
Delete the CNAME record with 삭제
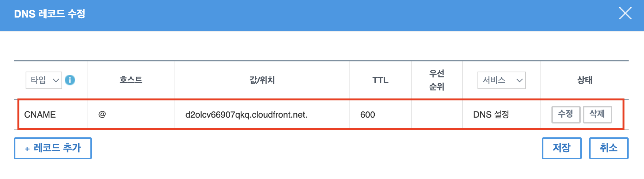pos(597,114)
